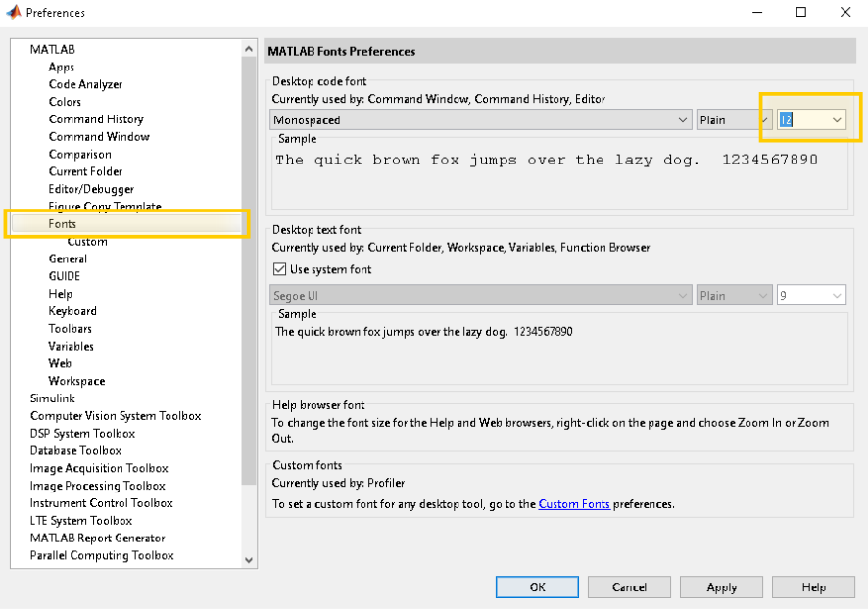The image size is (868, 609).
Task: Select Image Acquisition Toolbox item
Action: (x=99, y=468)
